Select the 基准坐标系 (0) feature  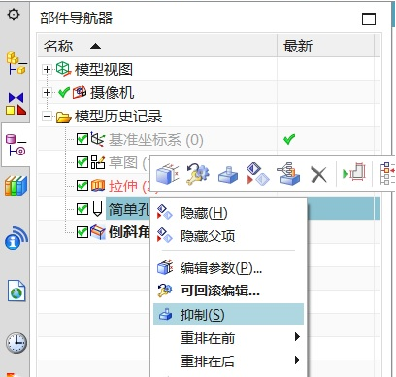(156, 140)
